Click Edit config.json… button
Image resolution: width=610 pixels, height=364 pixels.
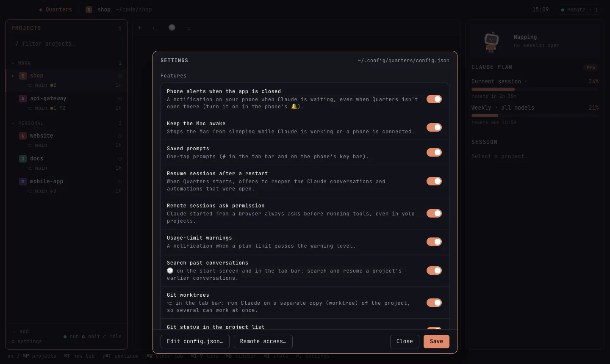point(195,342)
